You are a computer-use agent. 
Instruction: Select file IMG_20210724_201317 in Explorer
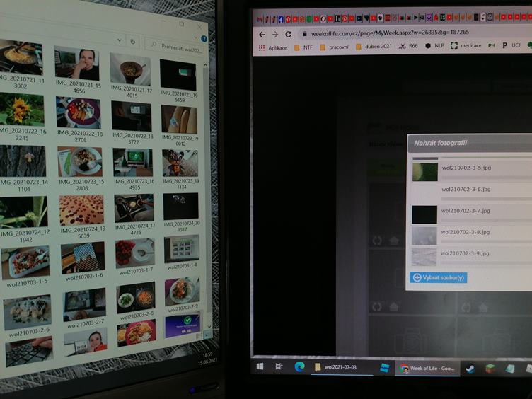(x=182, y=212)
